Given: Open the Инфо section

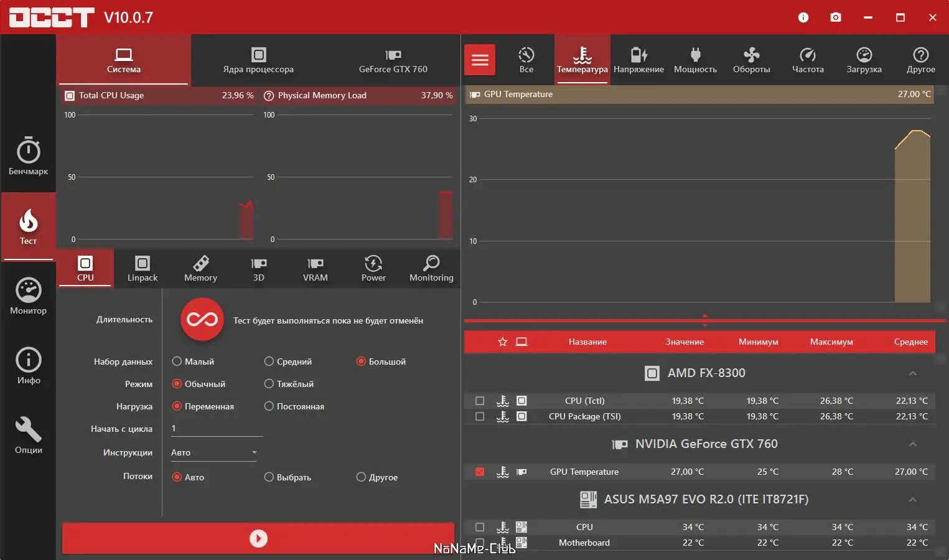Looking at the screenshot, I should pos(28,365).
